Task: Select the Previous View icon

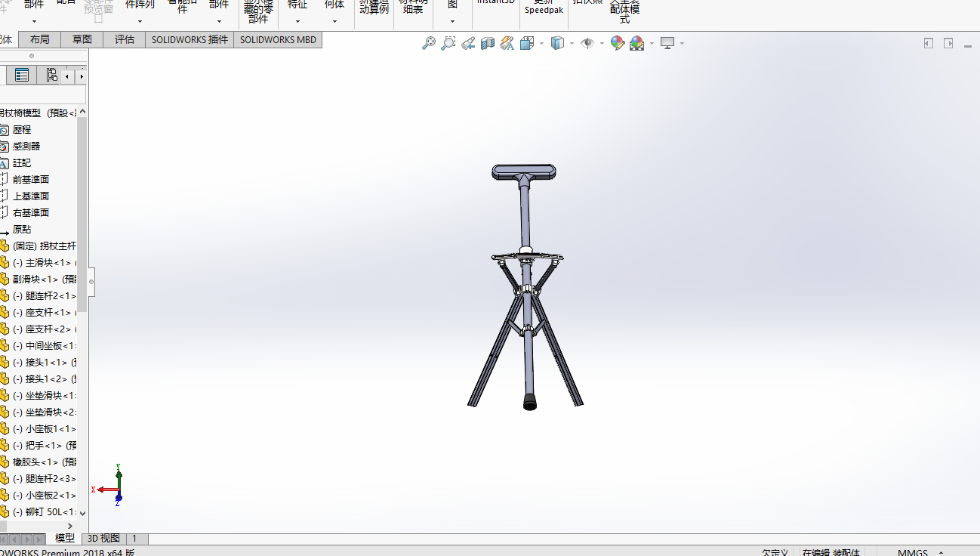Action: pyautogui.click(x=468, y=43)
